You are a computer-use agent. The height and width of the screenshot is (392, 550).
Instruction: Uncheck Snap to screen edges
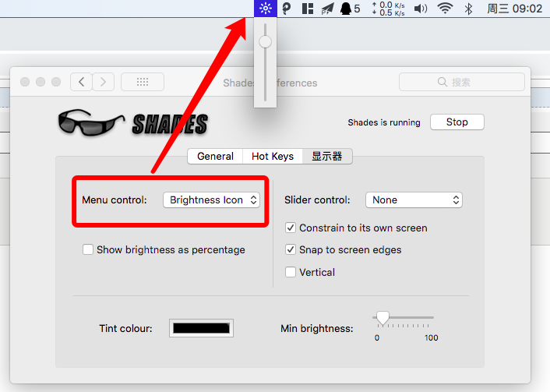291,249
